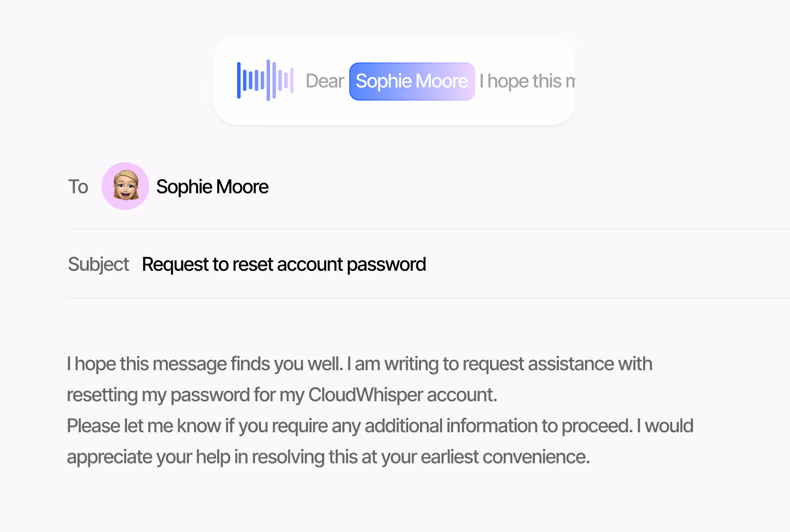Select Sophie Moore's avatar image
Viewport: 790px width, 532px height.
coord(125,186)
